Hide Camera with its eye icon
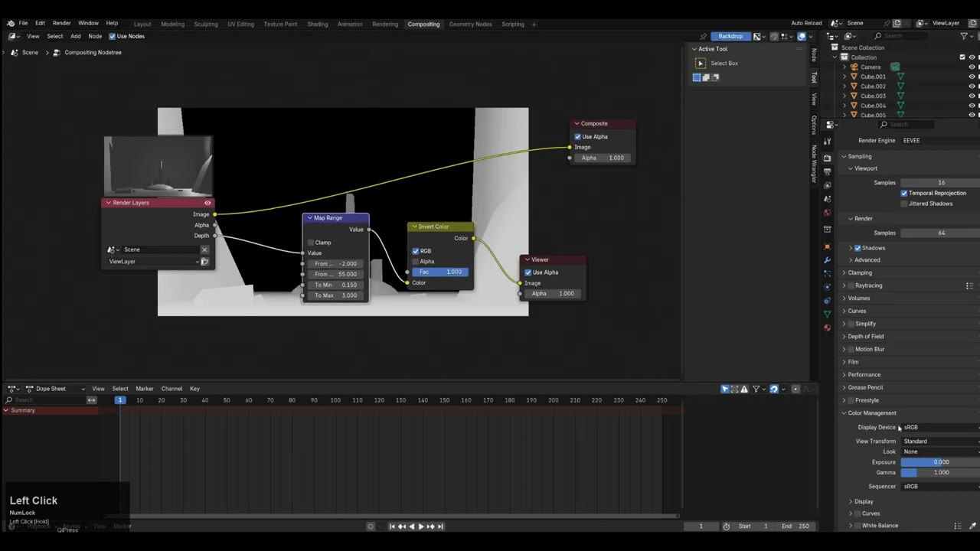Viewport: 980px width, 551px height. point(972,67)
